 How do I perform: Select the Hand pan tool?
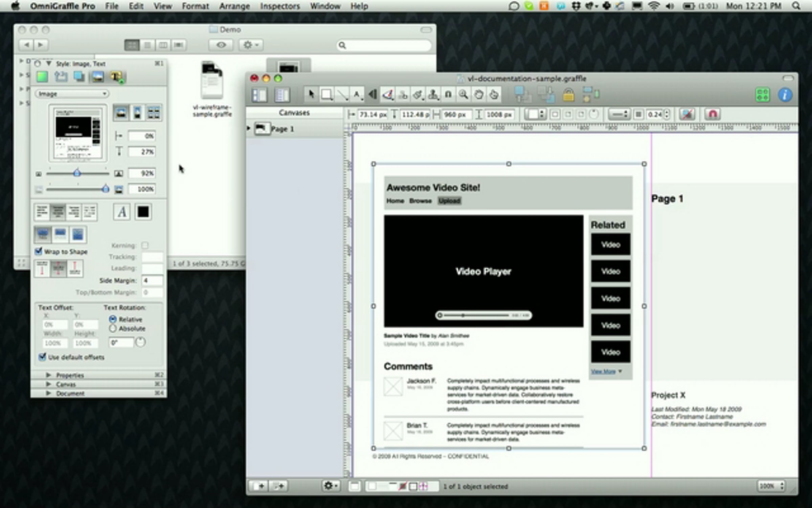[x=478, y=95]
